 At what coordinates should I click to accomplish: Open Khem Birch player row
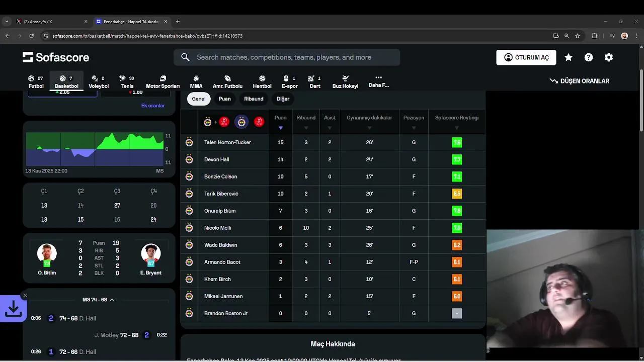pos(333,279)
